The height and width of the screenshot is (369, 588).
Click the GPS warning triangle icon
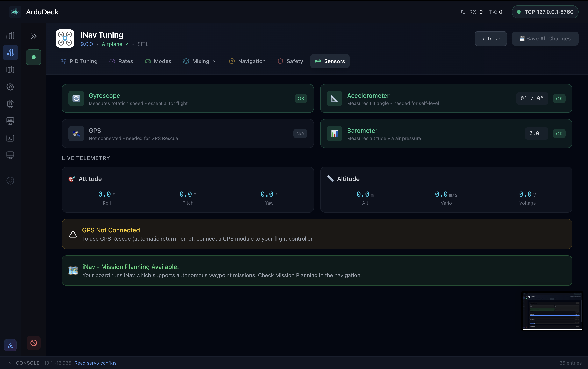(73, 234)
